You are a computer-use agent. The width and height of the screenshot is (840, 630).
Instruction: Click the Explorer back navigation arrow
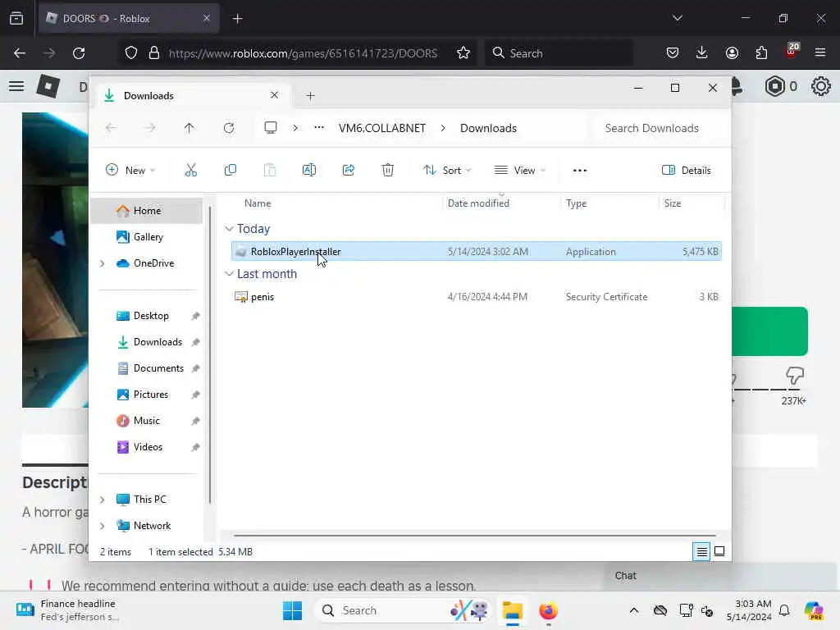111,128
